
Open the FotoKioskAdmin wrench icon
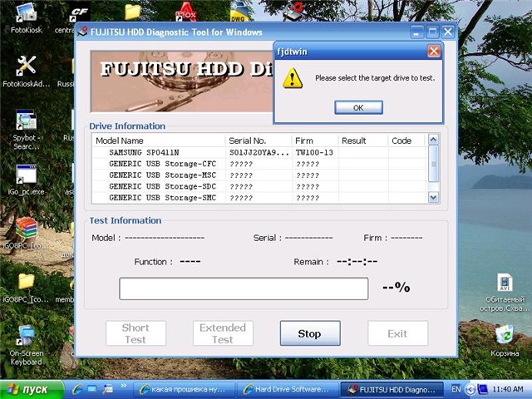[26, 66]
